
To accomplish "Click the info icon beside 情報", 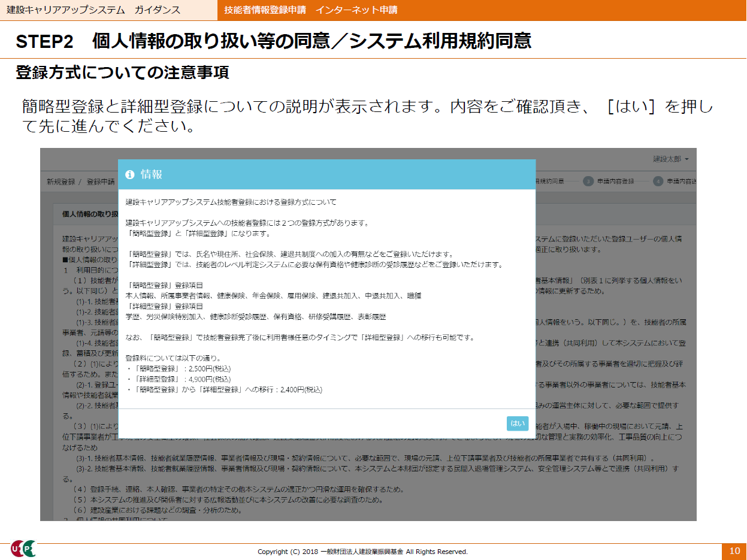I will [129, 174].
